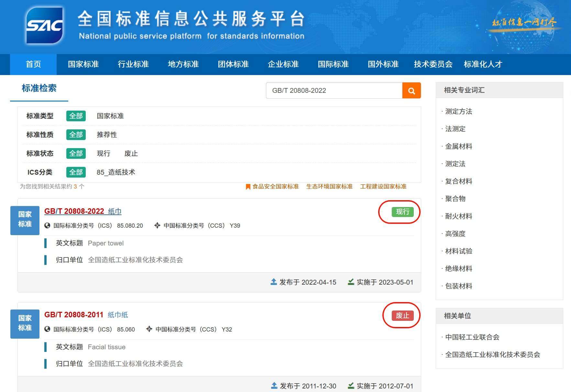Switch to the 首页 tab
Viewport: 571px width, 392px height.
[33, 64]
